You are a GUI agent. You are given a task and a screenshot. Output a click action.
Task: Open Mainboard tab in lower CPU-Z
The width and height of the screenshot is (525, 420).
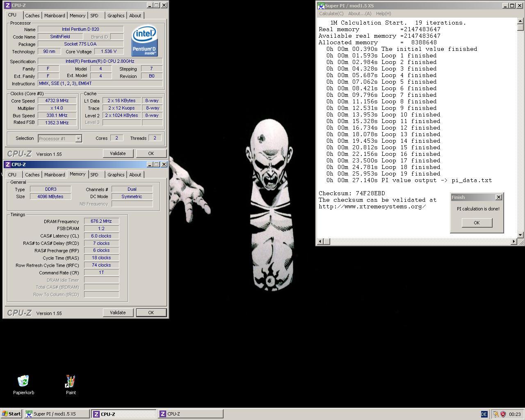point(55,175)
